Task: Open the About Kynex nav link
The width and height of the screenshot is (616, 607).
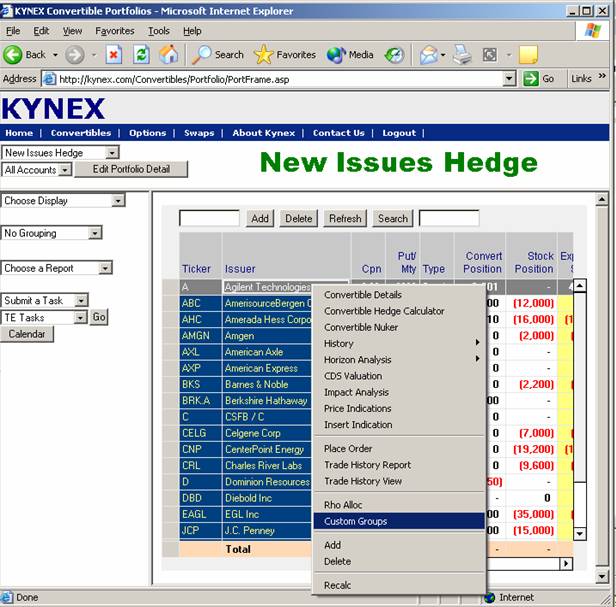Action: click(264, 133)
